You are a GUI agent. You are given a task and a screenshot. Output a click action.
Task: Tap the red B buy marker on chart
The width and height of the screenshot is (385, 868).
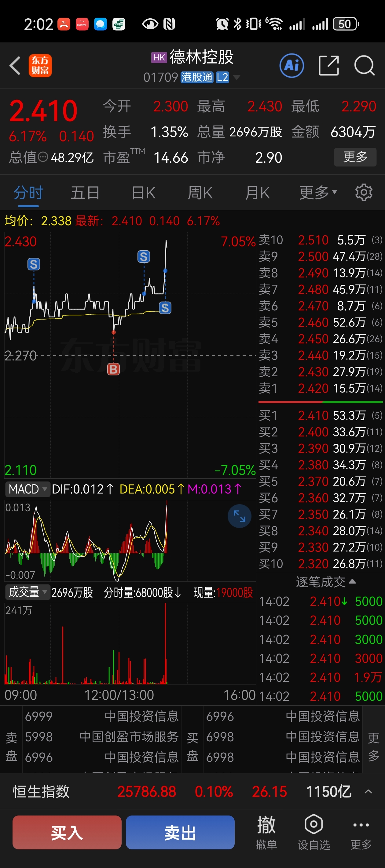pyautogui.click(x=113, y=369)
